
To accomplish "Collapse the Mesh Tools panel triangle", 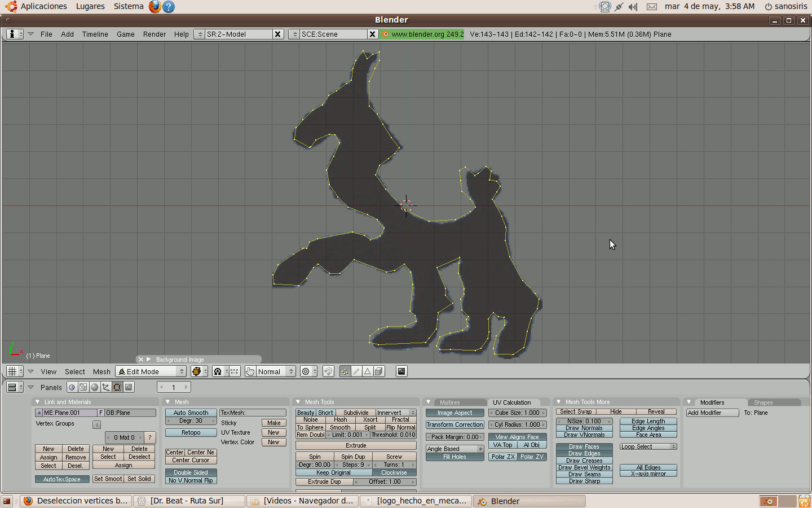I will 298,402.
